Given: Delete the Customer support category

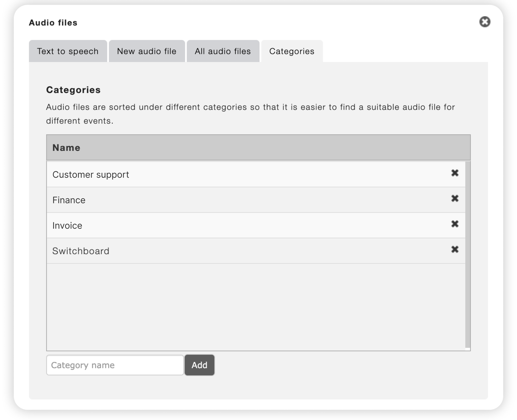Looking at the screenshot, I should point(455,173).
